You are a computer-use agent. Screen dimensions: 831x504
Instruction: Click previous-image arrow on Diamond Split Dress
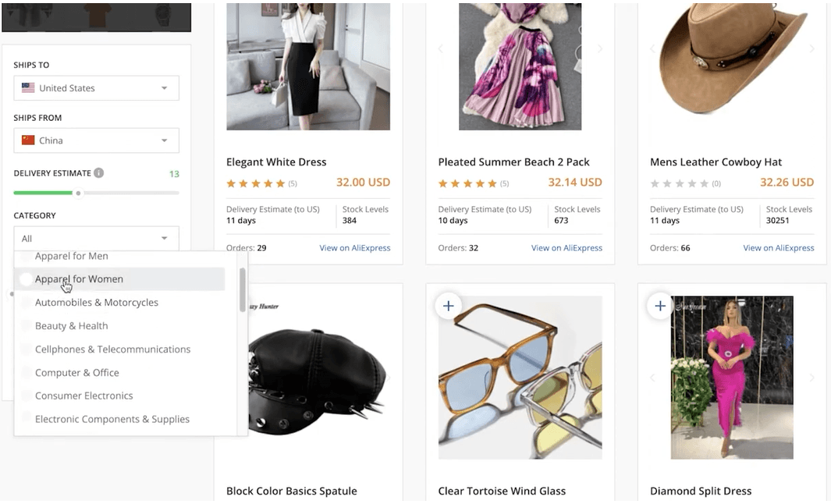point(652,378)
